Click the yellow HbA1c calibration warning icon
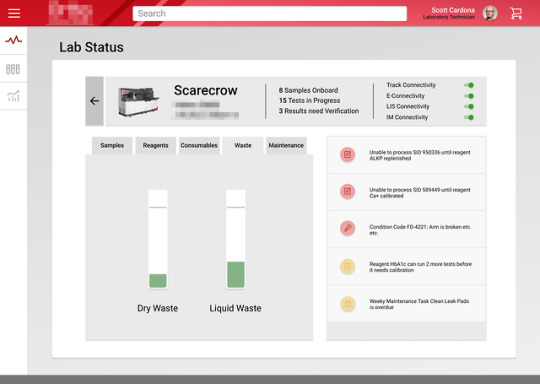 [347, 266]
